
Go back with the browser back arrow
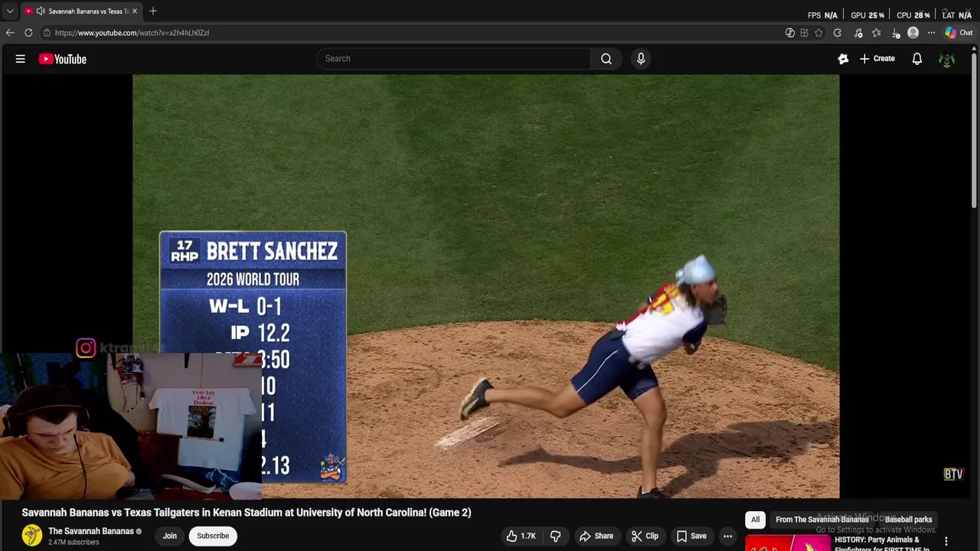coord(10,33)
